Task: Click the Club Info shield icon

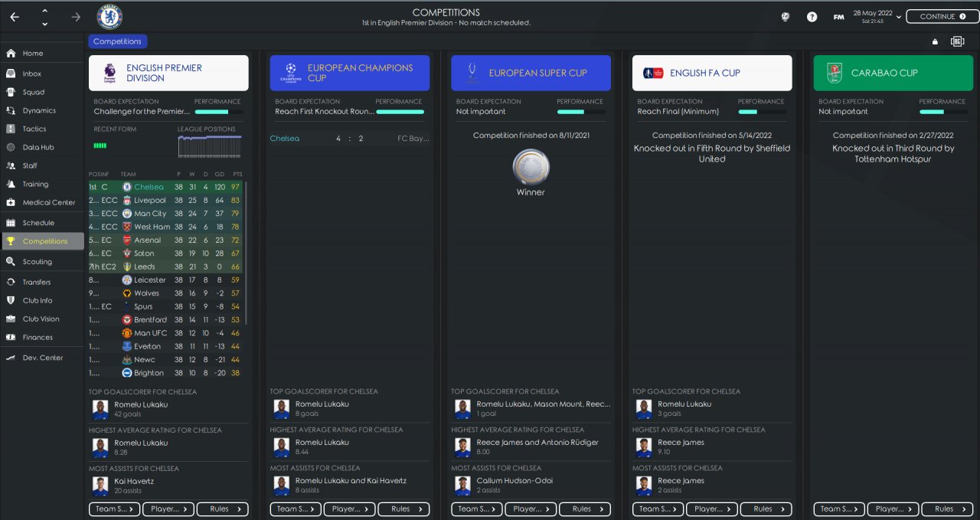Action: coord(11,300)
